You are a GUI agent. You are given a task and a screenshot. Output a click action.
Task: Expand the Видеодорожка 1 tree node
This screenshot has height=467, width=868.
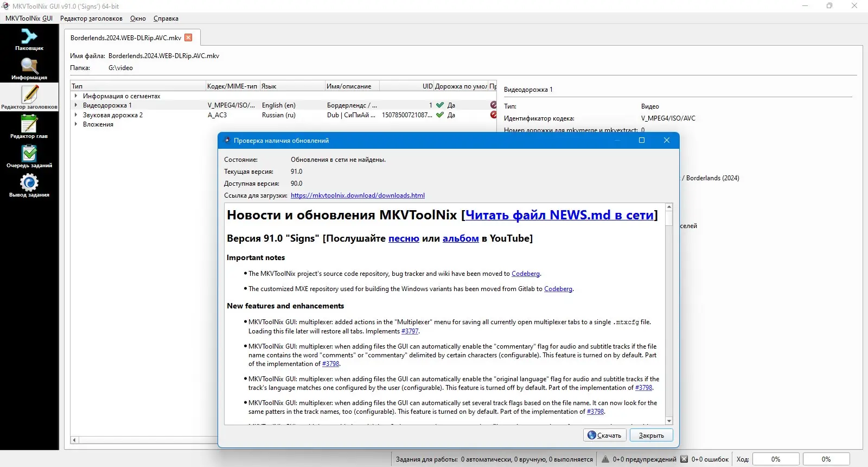76,105
